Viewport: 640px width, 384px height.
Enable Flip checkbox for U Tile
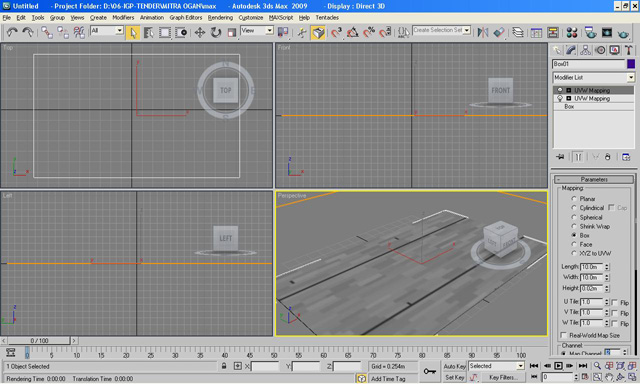(615, 302)
